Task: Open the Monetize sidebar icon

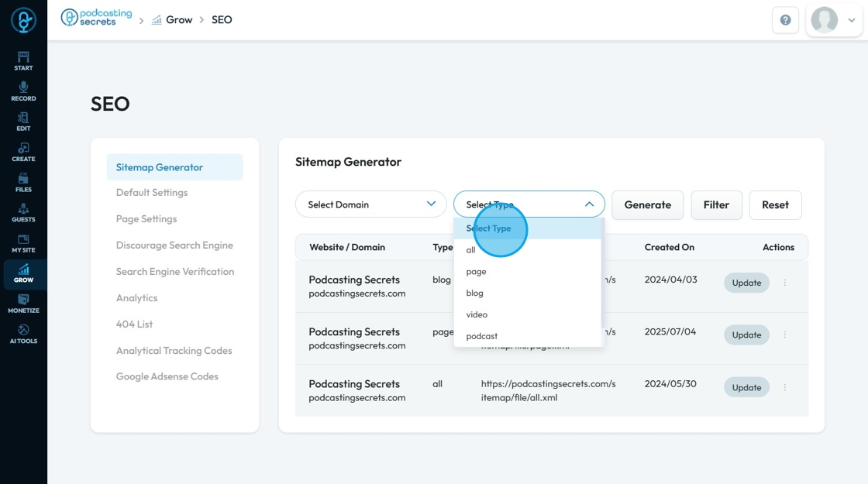Action: 23,304
